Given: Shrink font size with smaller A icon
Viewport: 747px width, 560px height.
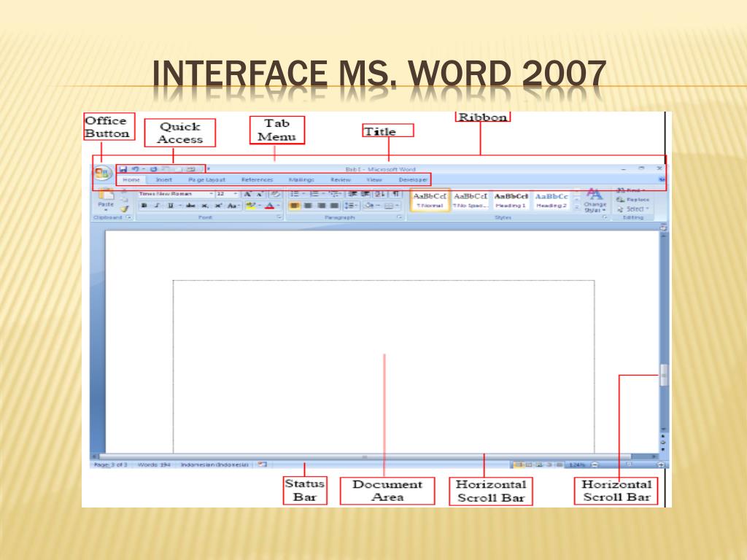Looking at the screenshot, I should point(260,194).
